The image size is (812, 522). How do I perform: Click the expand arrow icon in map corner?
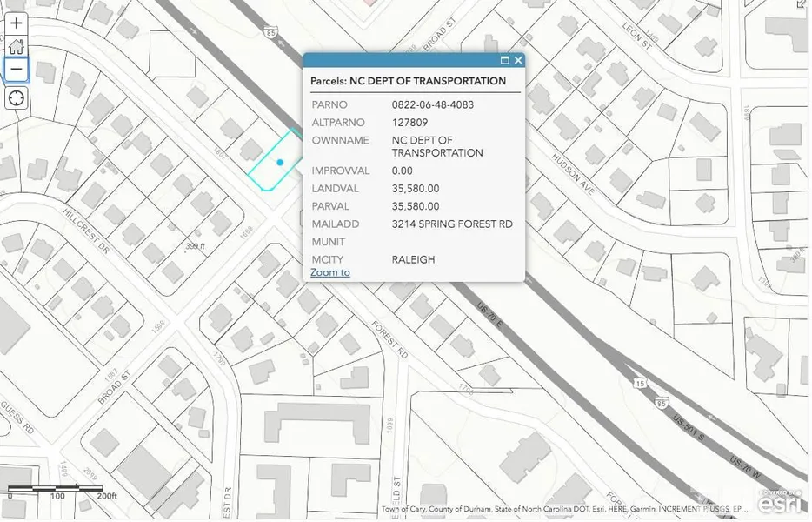pyautogui.click(x=802, y=4)
